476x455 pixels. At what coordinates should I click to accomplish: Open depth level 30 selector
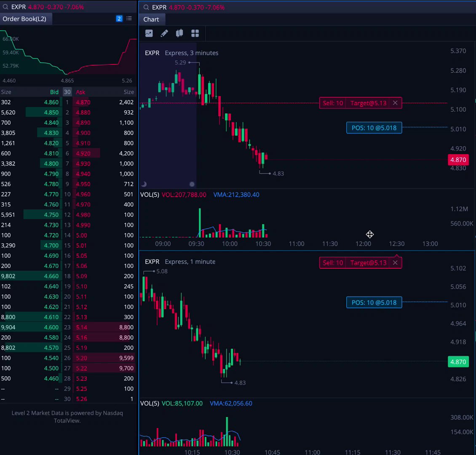67,92
